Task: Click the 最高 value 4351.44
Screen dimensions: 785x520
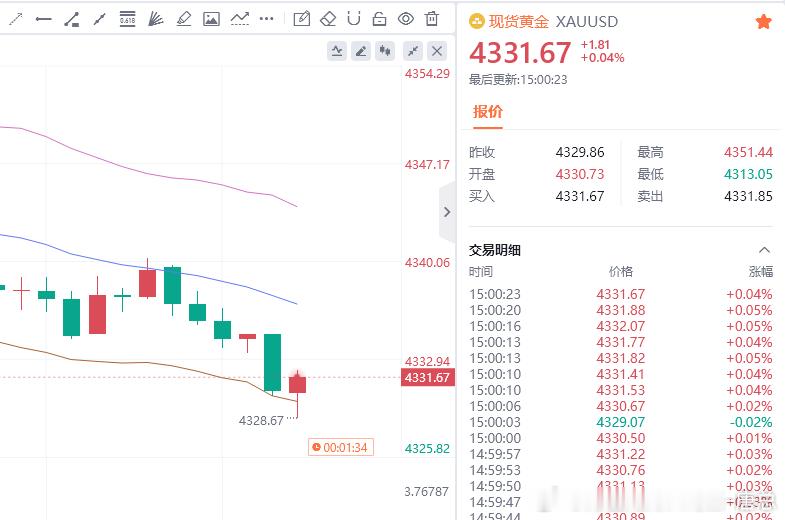Action: [x=748, y=152]
